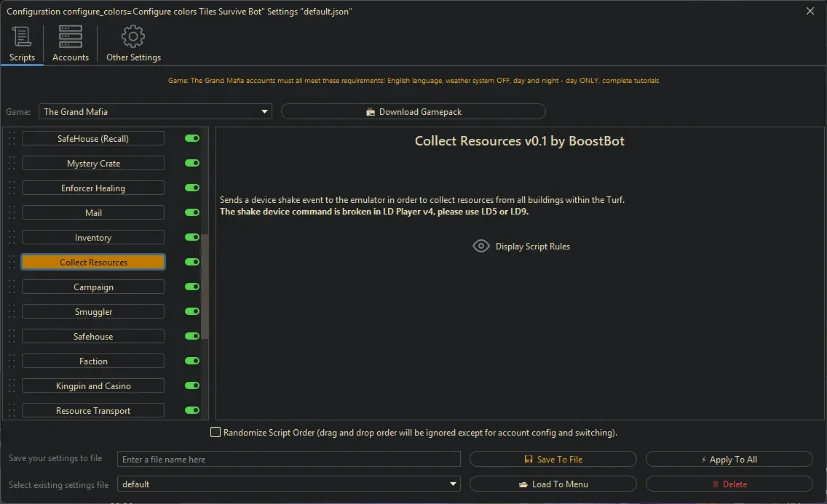Disable the Mystery Crate toggle

pyautogui.click(x=192, y=163)
